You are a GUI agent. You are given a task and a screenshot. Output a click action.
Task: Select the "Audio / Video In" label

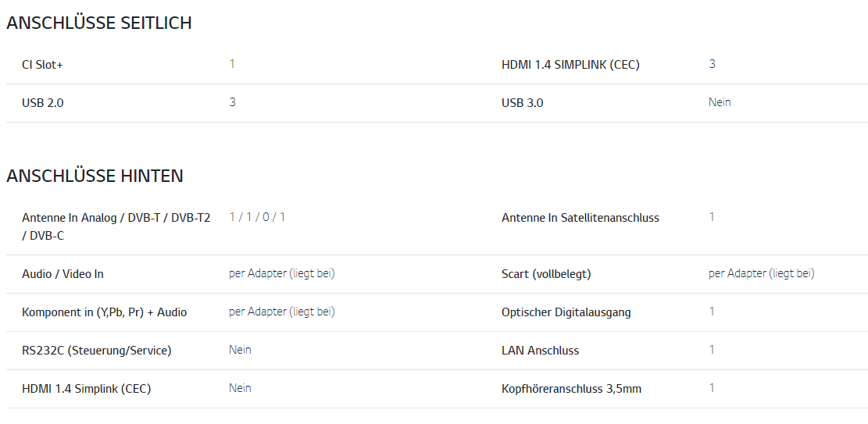(x=63, y=274)
